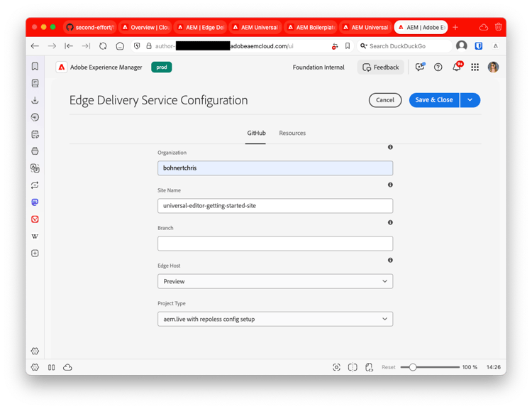Screen dimensions: 532x409
Task: Open closed tabs trash icon
Action: (x=498, y=27)
